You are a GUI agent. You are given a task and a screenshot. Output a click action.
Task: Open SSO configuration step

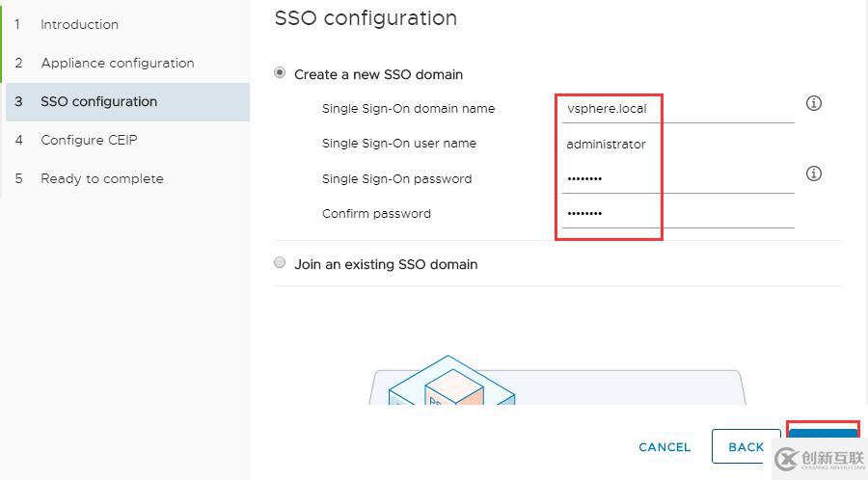[x=127, y=102]
